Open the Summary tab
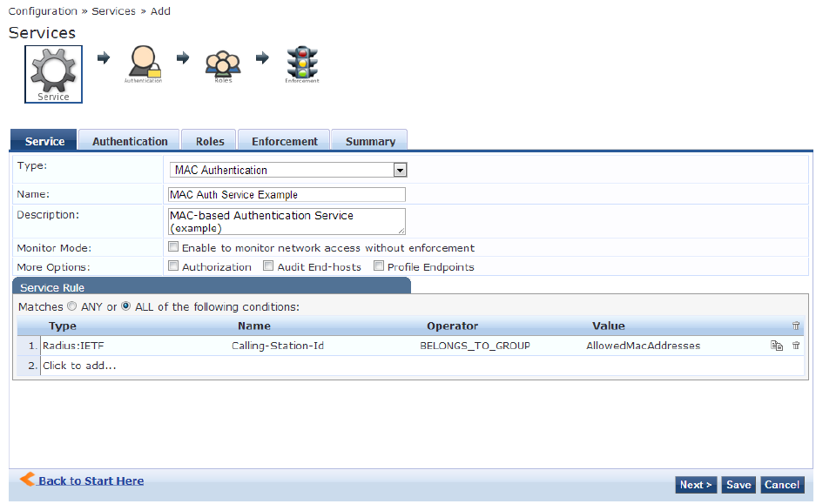Screen dimensions: 816x504 (x=370, y=141)
